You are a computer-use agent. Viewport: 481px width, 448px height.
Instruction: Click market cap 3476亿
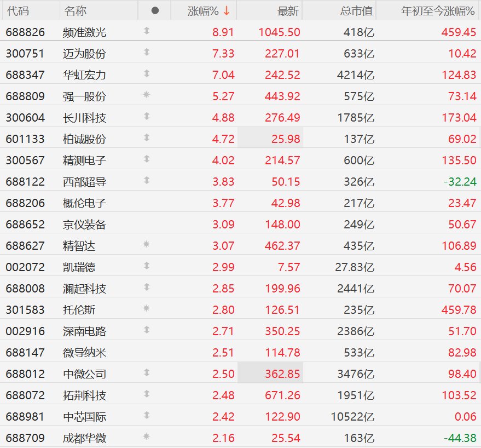click(x=356, y=374)
